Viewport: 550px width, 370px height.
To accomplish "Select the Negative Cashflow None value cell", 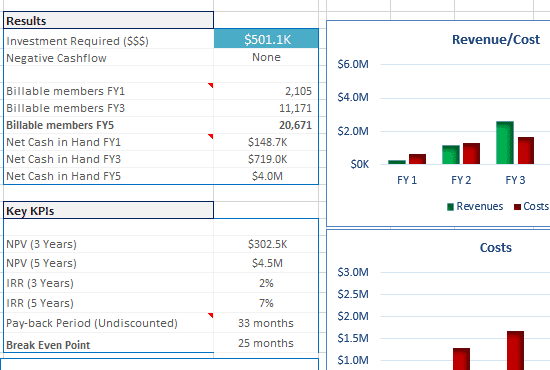I will click(266, 57).
